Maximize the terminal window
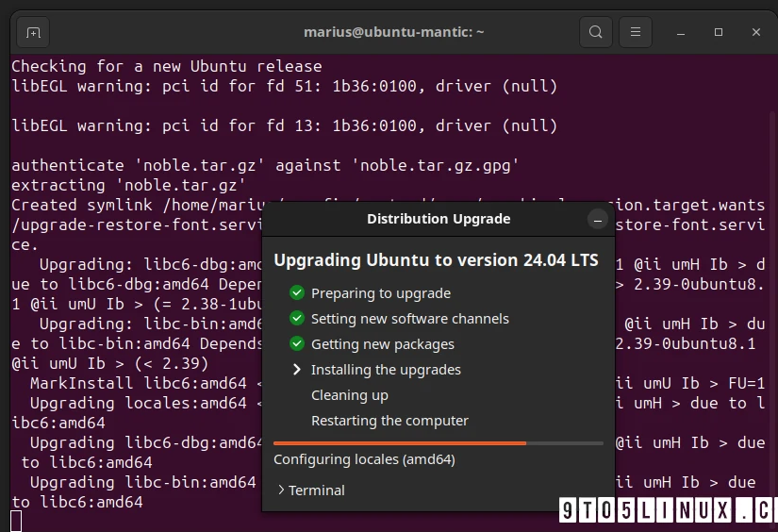The image size is (778, 532). (x=718, y=32)
